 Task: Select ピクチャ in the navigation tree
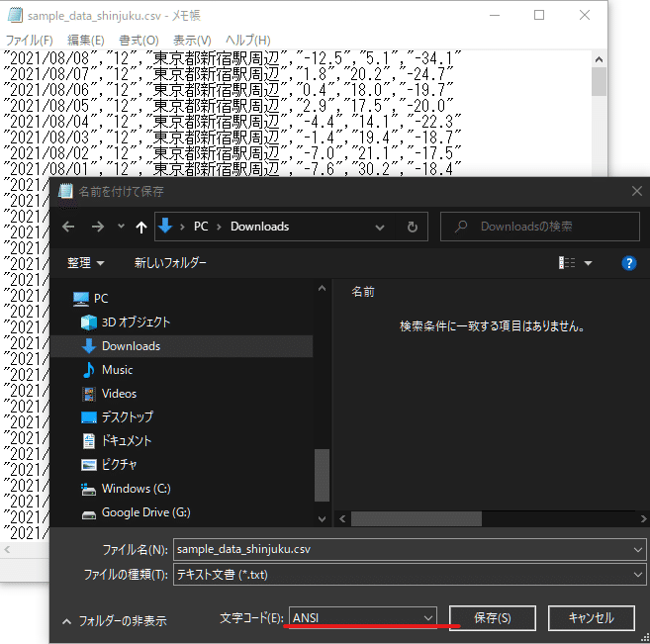[109, 465]
